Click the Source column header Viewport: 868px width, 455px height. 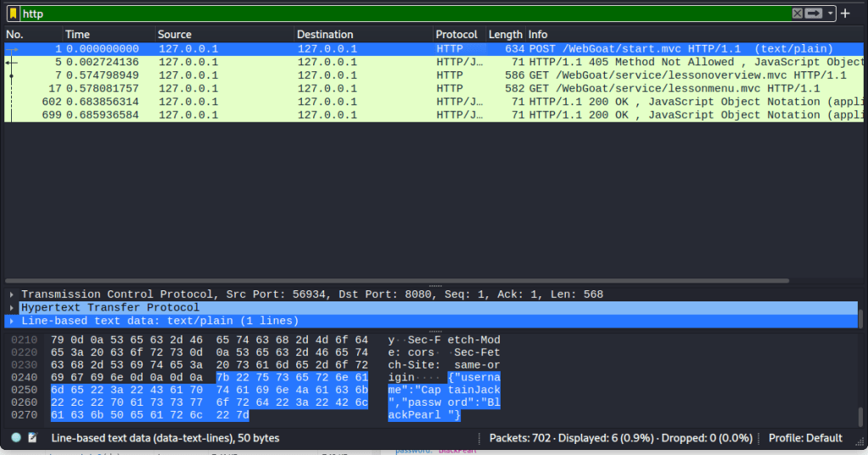[174, 34]
